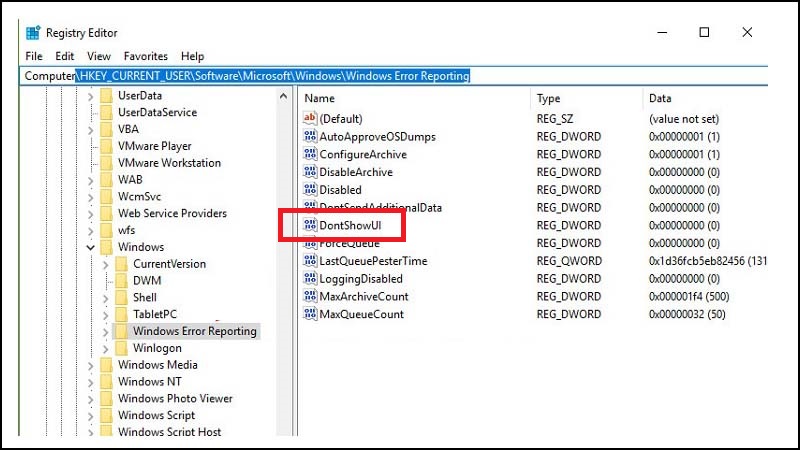Viewport: 800px width, 450px height.
Task: Click the MaxQueueCount data 0x00000032 (50)
Action: point(687,314)
